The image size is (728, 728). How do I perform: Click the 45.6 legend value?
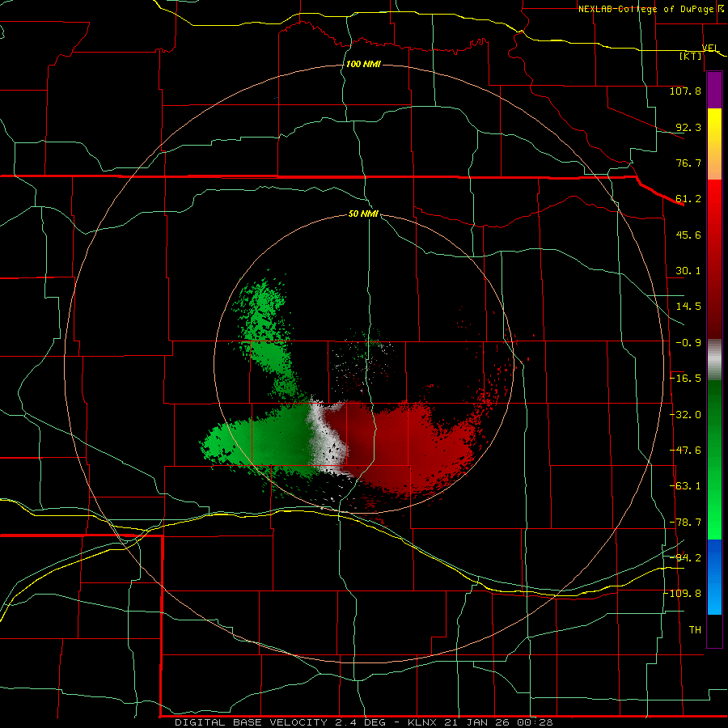pos(688,235)
